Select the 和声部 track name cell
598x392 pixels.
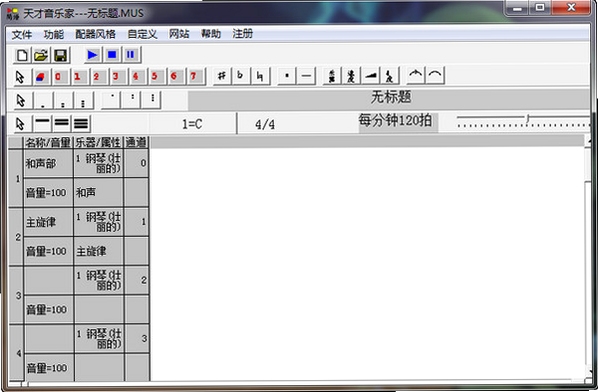[48, 164]
